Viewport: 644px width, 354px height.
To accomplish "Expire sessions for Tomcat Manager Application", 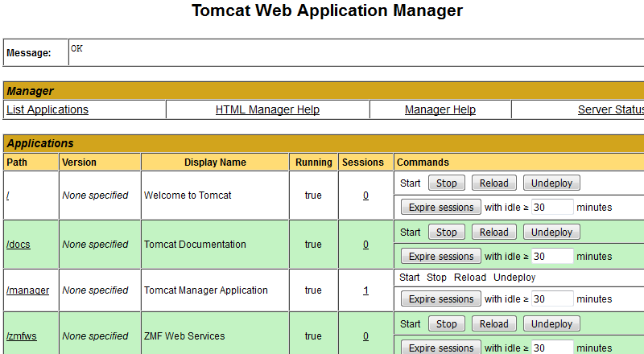I will click(441, 299).
